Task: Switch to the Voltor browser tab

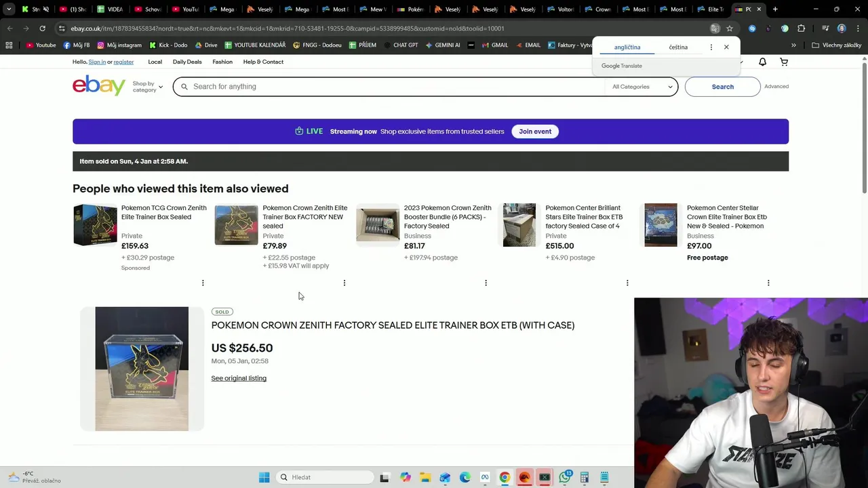Action: pyautogui.click(x=559, y=9)
